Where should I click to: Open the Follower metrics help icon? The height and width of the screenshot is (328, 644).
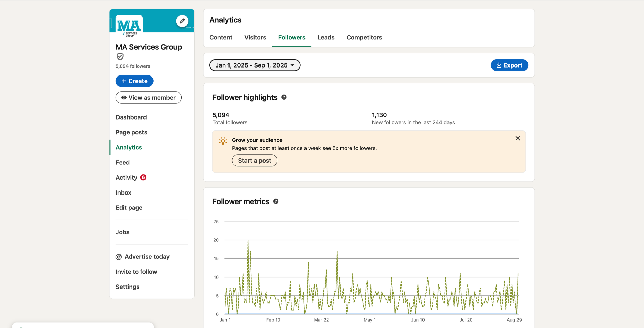point(276,201)
